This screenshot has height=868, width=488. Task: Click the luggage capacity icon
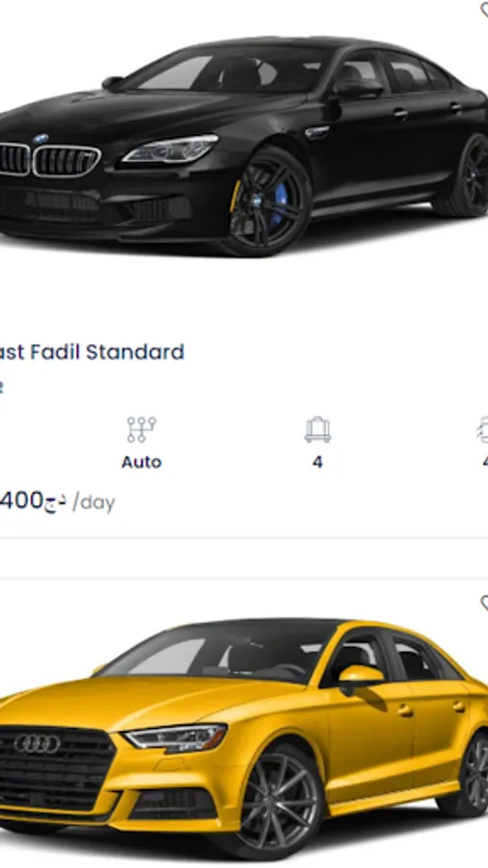tap(317, 430)
